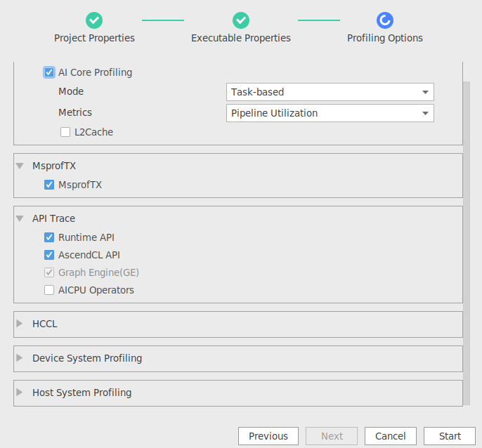Collapse the MsprofTX section triangle
Viewport: 482px width, 448px height.
[x=20, y=166]
